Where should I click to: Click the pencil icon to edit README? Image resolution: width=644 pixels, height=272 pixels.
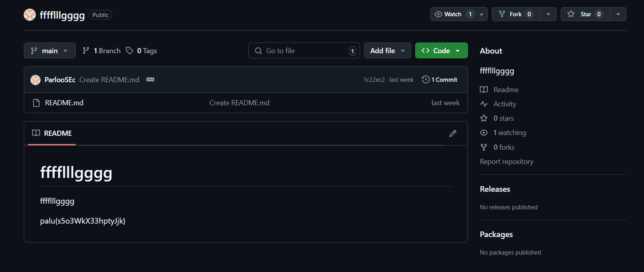(452, 133)
